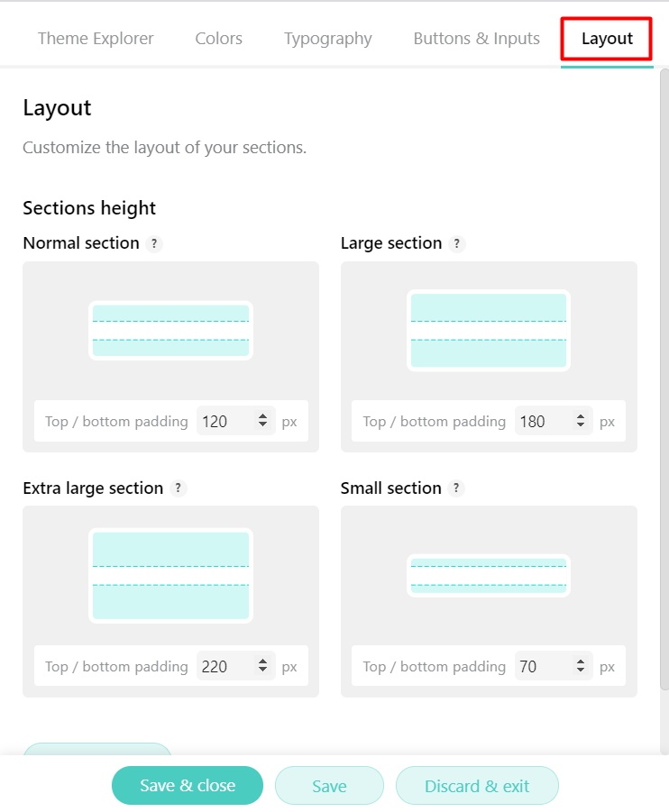Click Discard & exit button
Viewport: 669px width, 812px height.
pos(477,786)
